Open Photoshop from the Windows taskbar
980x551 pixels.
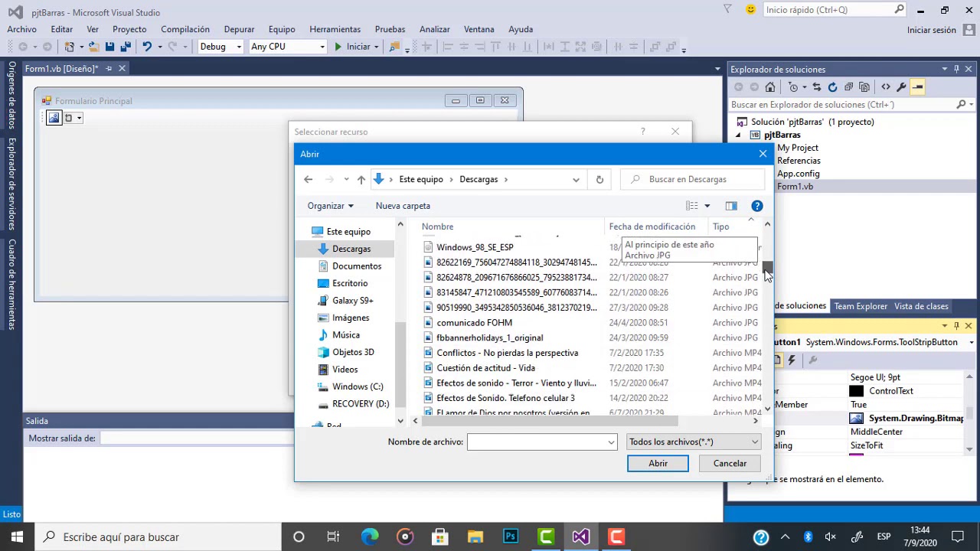click(510, 536)
